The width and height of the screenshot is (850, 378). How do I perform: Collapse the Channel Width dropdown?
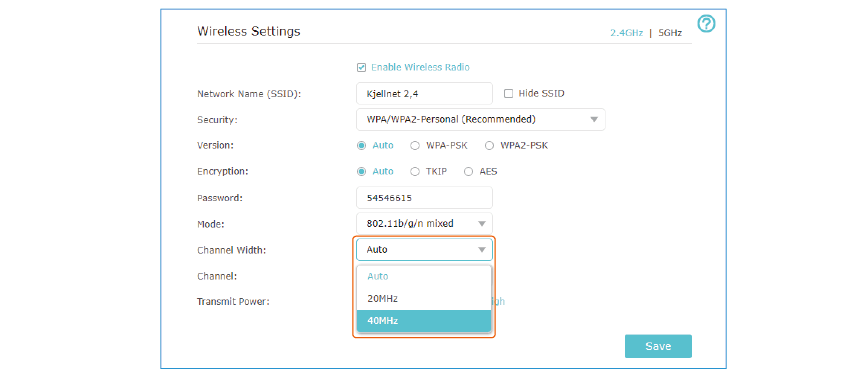(x=424, y=249)
